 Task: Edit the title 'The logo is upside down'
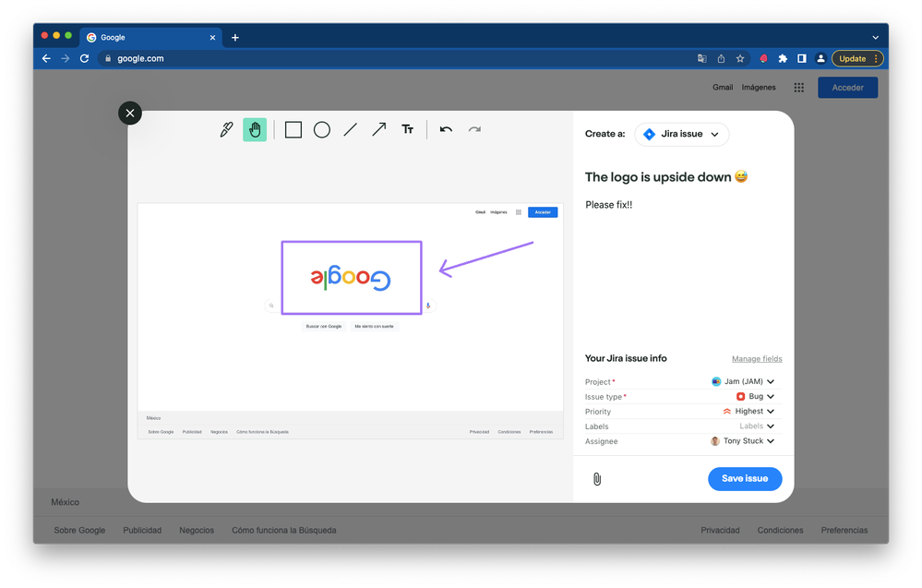[666, 177]
